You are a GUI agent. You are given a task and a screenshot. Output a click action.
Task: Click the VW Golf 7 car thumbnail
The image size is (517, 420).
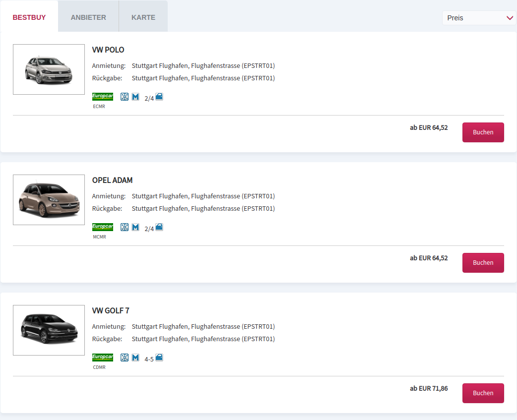49,330
